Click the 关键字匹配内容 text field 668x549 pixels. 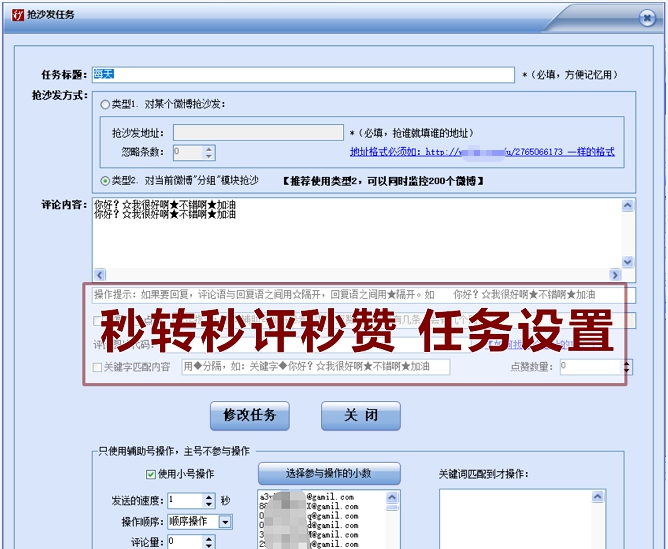[316, 367]
